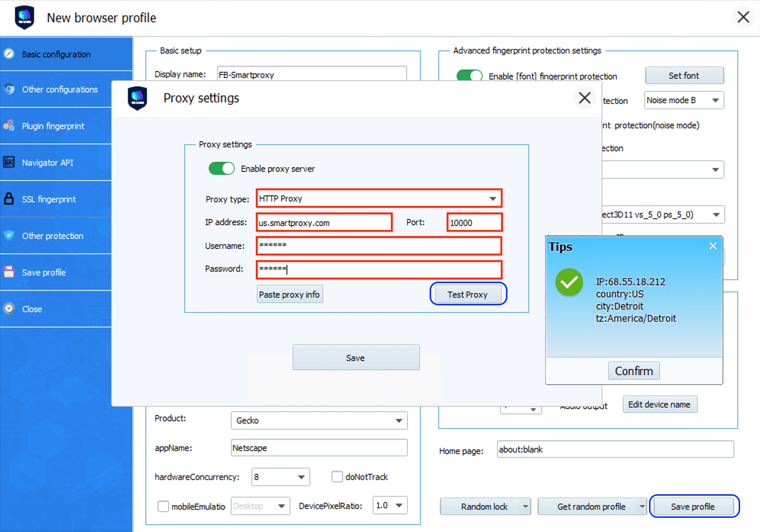Open the Direct3D11 vs_5_0 ps_5_0 dropdown
Screen dimensions: 760x532
point(663,214)
